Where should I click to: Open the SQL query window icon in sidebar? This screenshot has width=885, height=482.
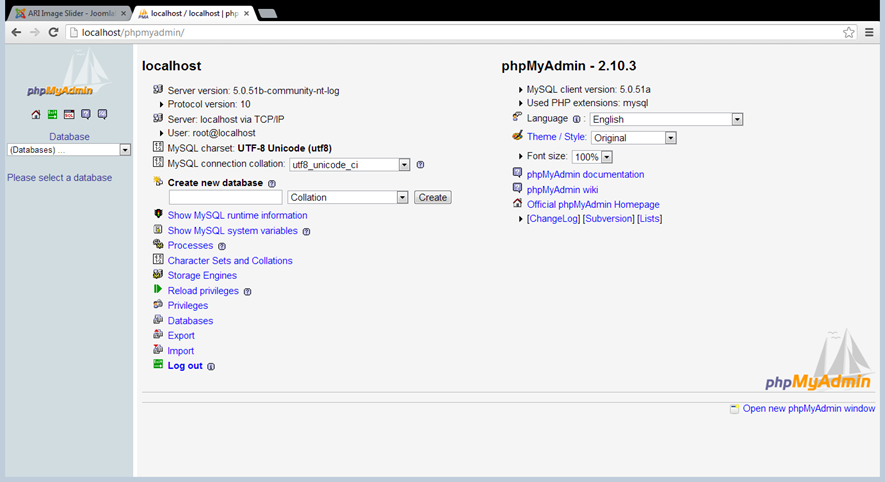tap(69, 115)
